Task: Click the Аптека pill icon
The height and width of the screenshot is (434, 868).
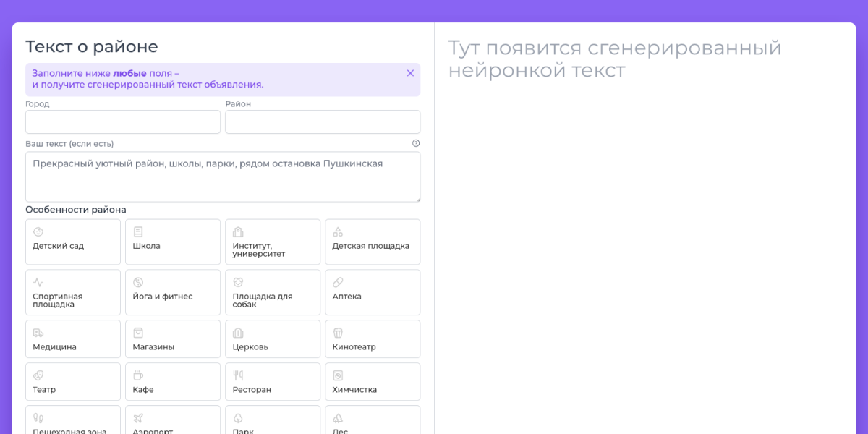Action: [x=338, y=282]
